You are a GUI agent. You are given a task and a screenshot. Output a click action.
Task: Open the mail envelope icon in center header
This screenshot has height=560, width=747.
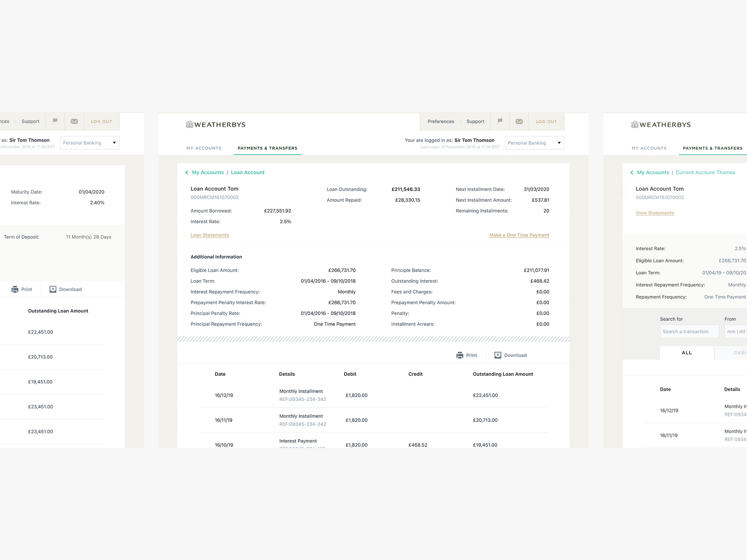pyautogui.click(x=519, y=122)
